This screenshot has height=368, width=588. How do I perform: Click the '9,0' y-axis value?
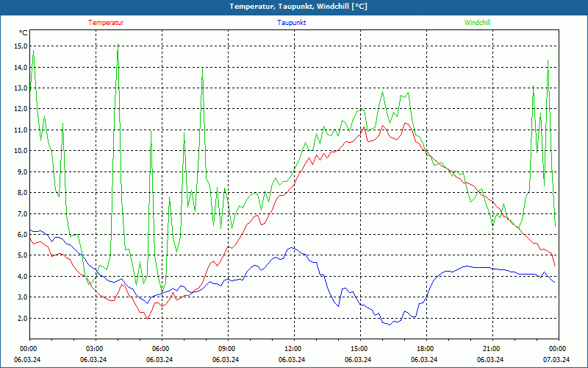pyautogui.click(x=22, y=171)
